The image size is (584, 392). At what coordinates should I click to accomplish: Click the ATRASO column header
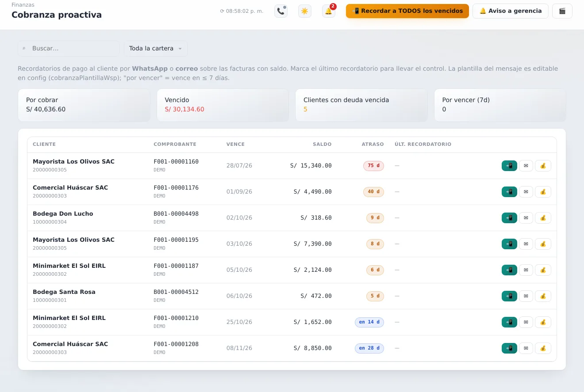[373, 145]
